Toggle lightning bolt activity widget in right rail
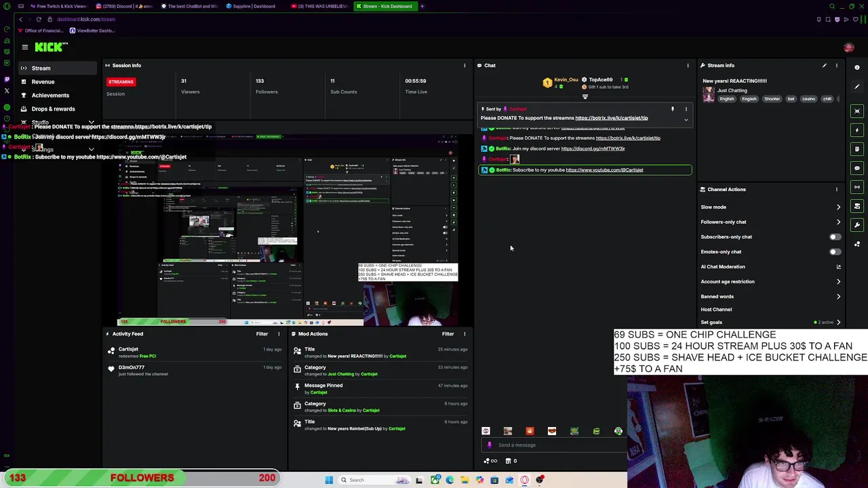The height and width of the screenshot is (488, 868). click(x=857, y=130)
